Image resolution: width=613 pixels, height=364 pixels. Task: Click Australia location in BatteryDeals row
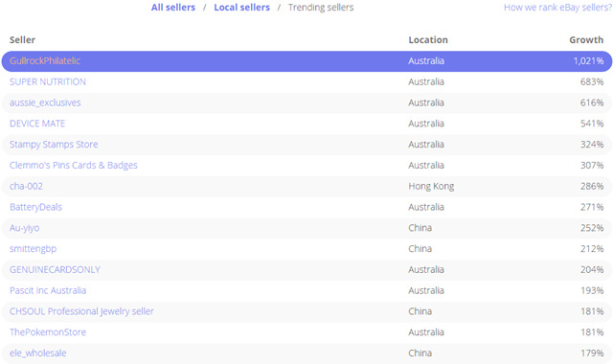click(x=426, y=207)
